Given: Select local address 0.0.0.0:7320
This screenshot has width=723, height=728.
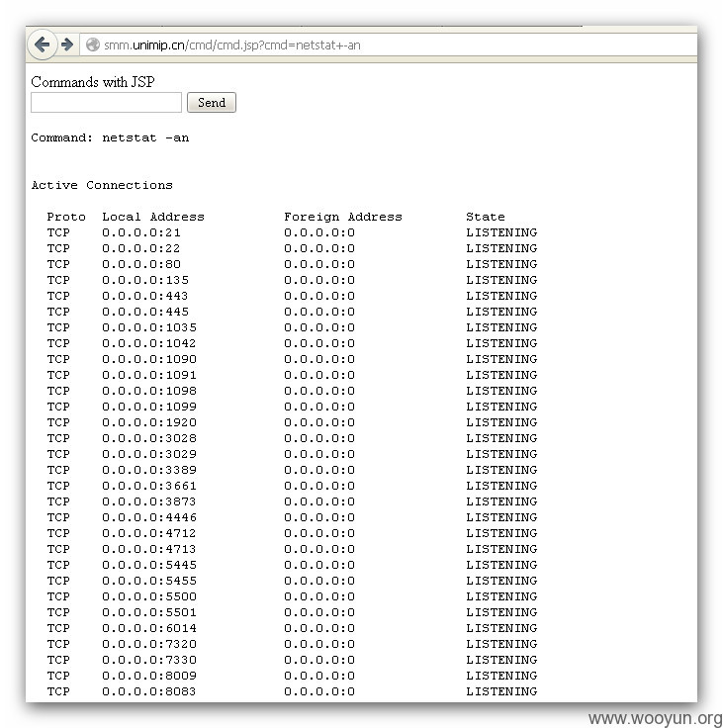Looking at the screenshot, I should point(149,644).
